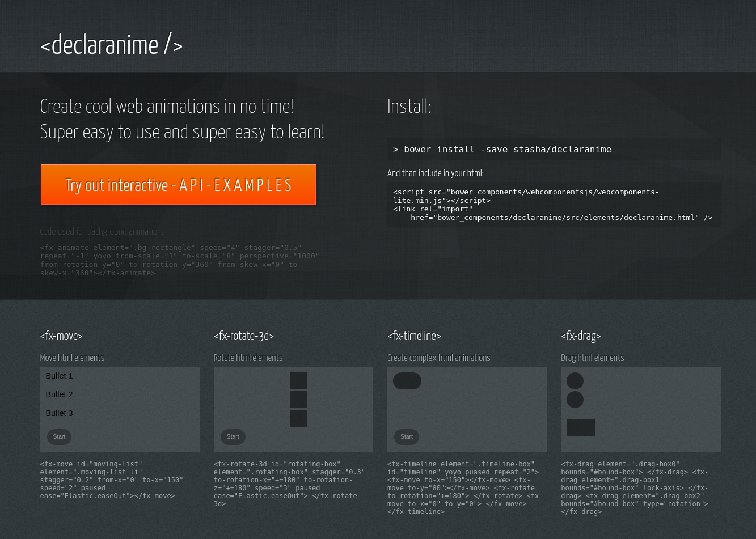This screenshot has height=539, width=756.
Task: Click 'Drag html elements' caption
Action: [x=593, y=358]
